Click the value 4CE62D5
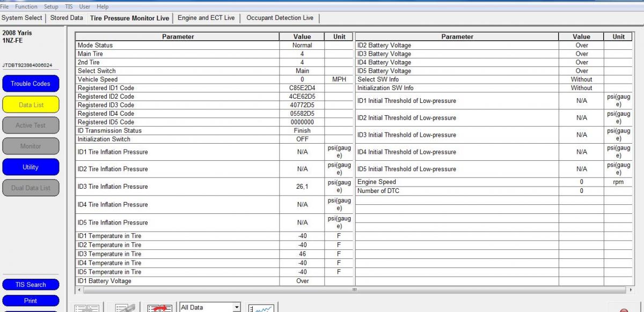Screen dimensions: 644x312 [302, 96]
